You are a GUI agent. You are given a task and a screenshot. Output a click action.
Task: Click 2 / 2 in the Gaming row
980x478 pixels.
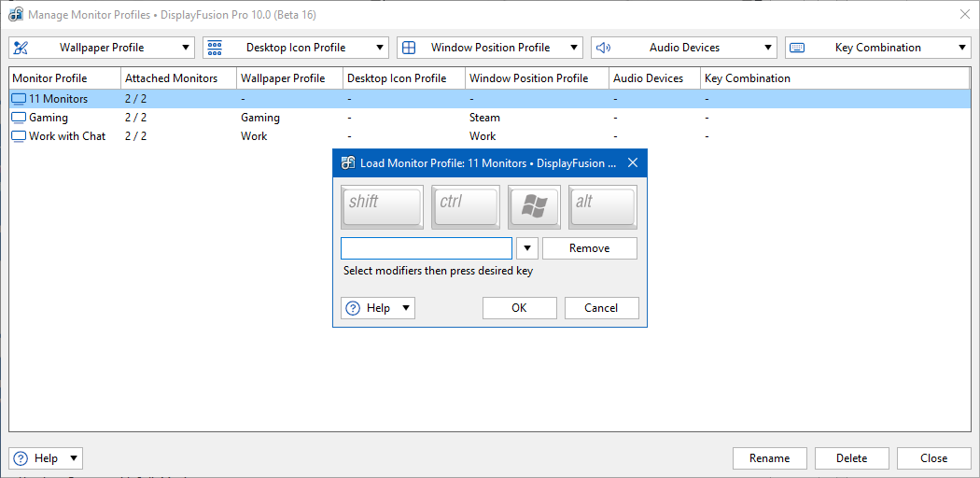click(135, 118)
